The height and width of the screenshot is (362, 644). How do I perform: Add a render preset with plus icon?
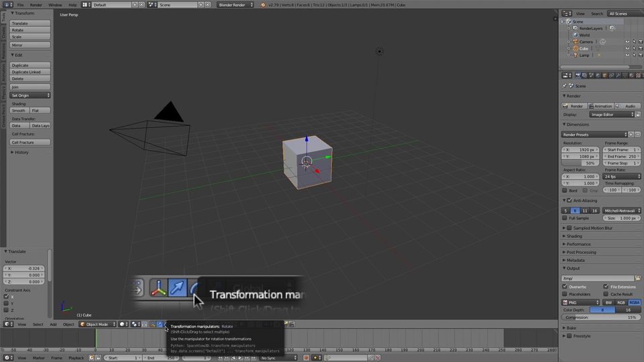tap(631, 135)
